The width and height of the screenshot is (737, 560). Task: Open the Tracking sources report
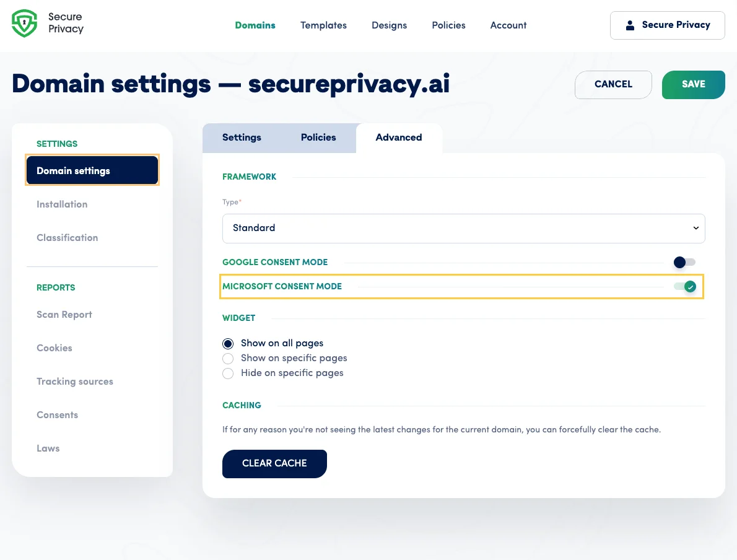click(74, 382)
